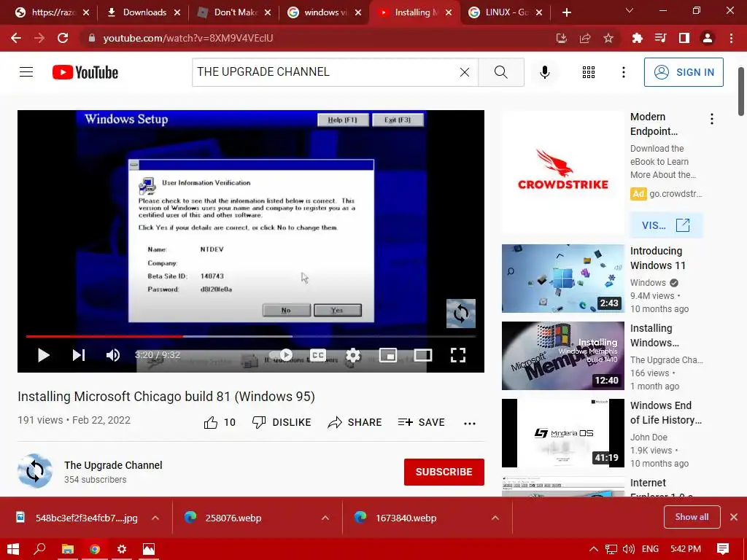Open media controls icon in toolbar

pos(660,38)
